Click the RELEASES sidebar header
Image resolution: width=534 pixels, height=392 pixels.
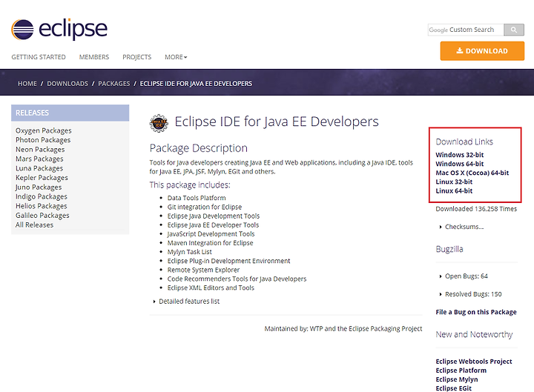[70, 113]
